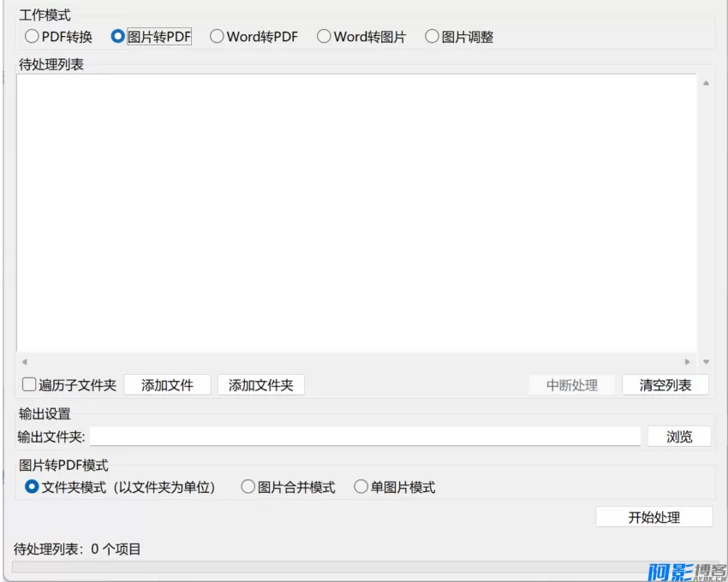The image size is (728, 582).
Task: Choose 单图片模式 conversion mode
Action: [x=361, y=487]
